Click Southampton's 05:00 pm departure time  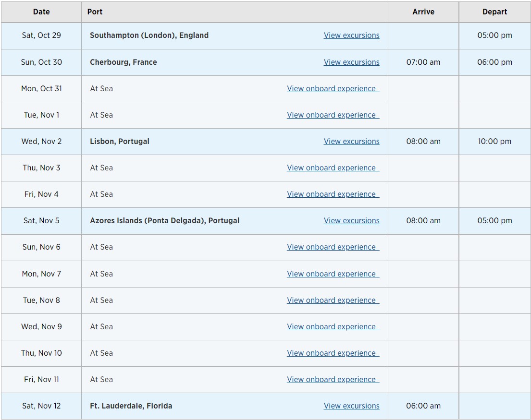coord(495,36)
